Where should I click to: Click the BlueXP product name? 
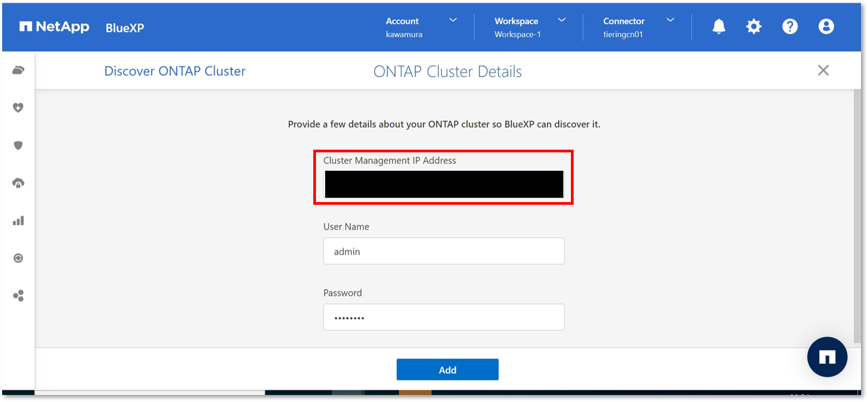[125, 28]
